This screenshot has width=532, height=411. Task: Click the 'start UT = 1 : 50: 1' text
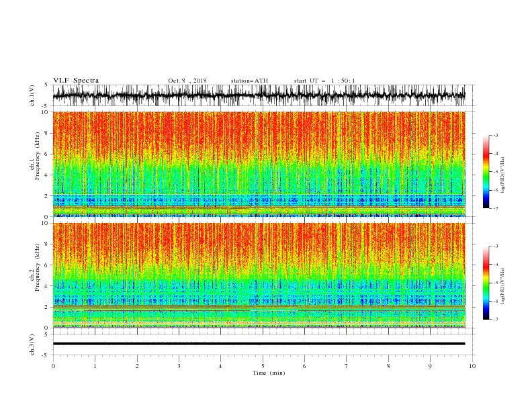click(324, 81)
